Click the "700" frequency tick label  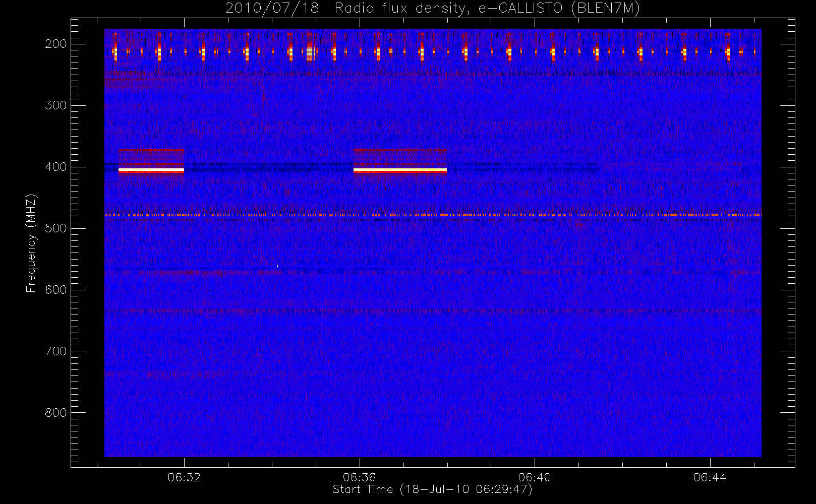tap(55, 351)
